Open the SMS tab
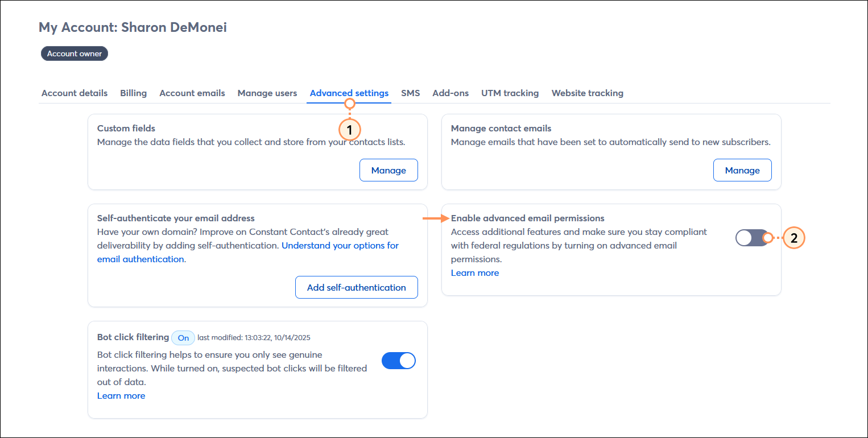868x438 pixels. tap(411, 93)
